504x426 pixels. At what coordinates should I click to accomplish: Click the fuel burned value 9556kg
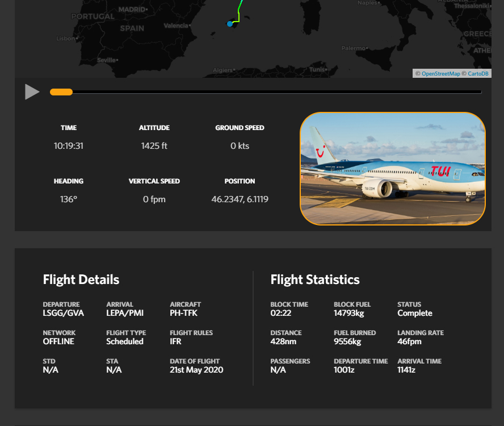347,341
